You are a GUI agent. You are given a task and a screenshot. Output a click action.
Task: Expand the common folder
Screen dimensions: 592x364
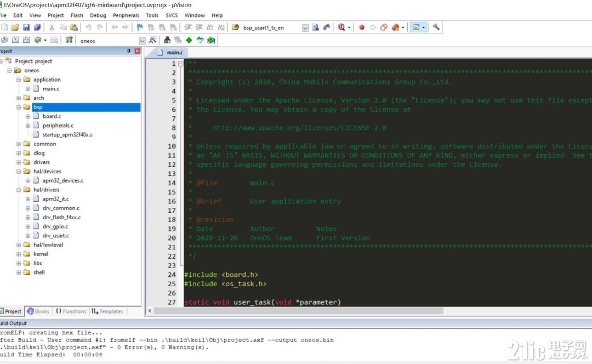[x=19, y=144]
